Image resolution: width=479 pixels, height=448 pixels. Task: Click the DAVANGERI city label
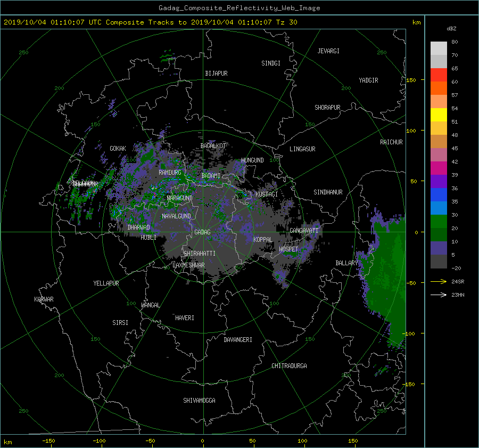(x=238, y=340)
